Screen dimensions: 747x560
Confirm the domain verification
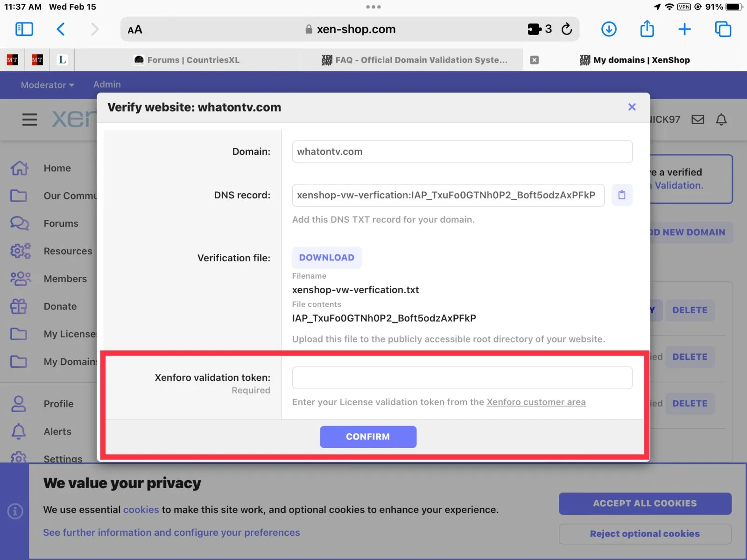click(x=368, y=437)
